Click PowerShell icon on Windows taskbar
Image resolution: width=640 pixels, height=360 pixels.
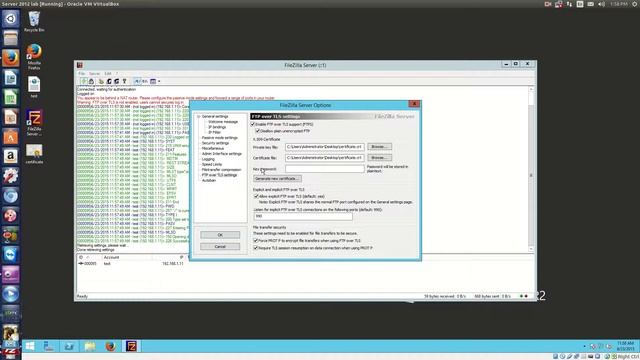(69, 346)
